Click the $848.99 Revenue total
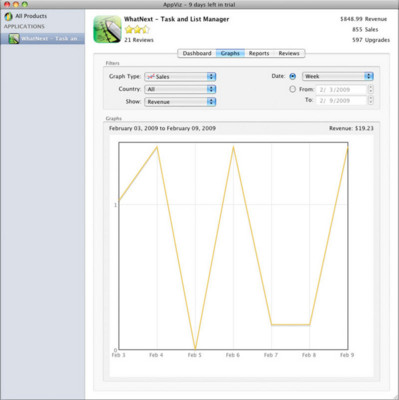 click(x=364, y=19)
